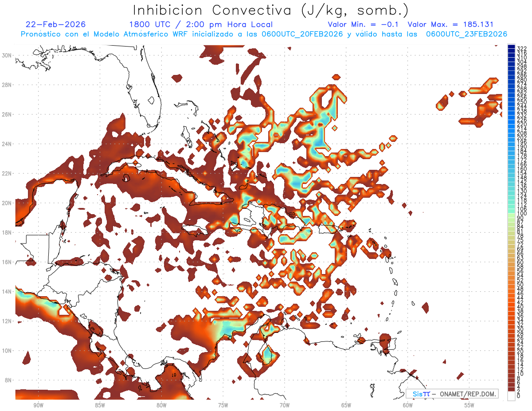Viewport: 532px width, 411px height.
Task: Click the "65W" longitude label
Action: coord(346,406)
